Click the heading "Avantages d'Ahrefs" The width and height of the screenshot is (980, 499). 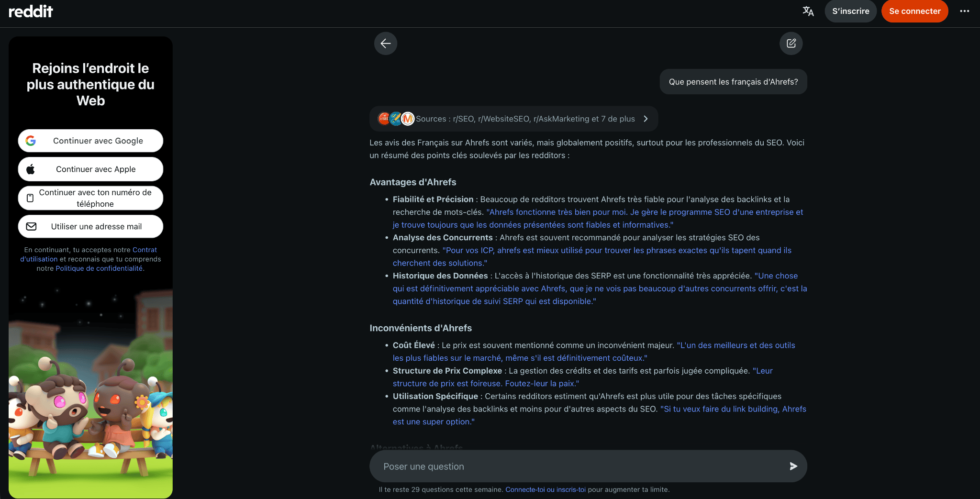pos(413,182)
